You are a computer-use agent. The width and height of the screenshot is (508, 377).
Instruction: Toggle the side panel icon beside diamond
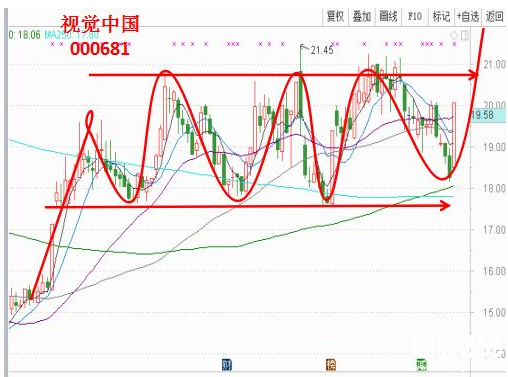[x=465, y=35]
